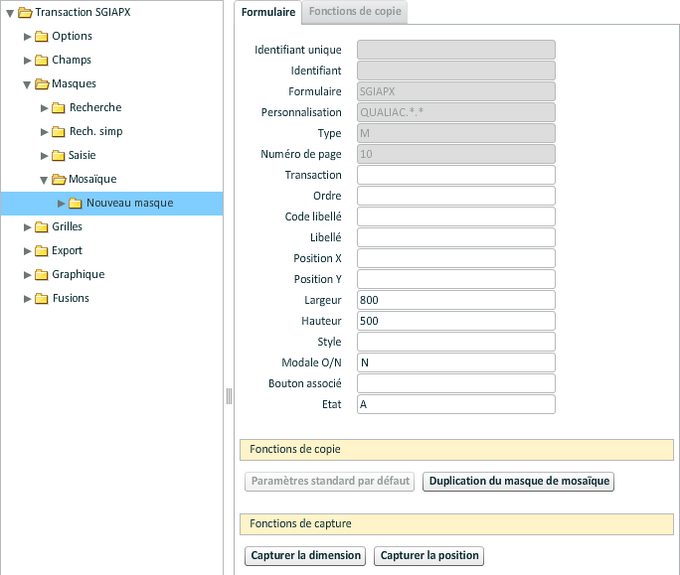Screen dimensions: 680x575
Task: Collapse the Transaction SGIAPX root node
Action: [10, 12]
